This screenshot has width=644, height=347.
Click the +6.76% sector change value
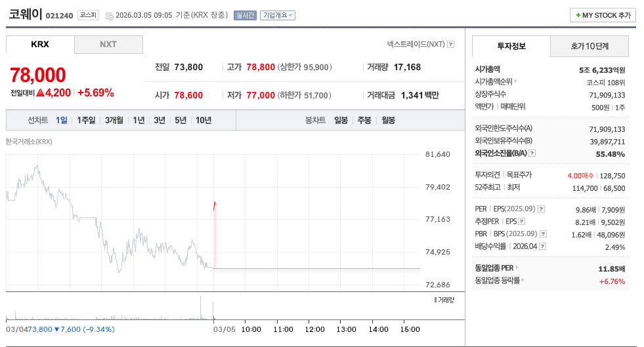tap(612, 281)
